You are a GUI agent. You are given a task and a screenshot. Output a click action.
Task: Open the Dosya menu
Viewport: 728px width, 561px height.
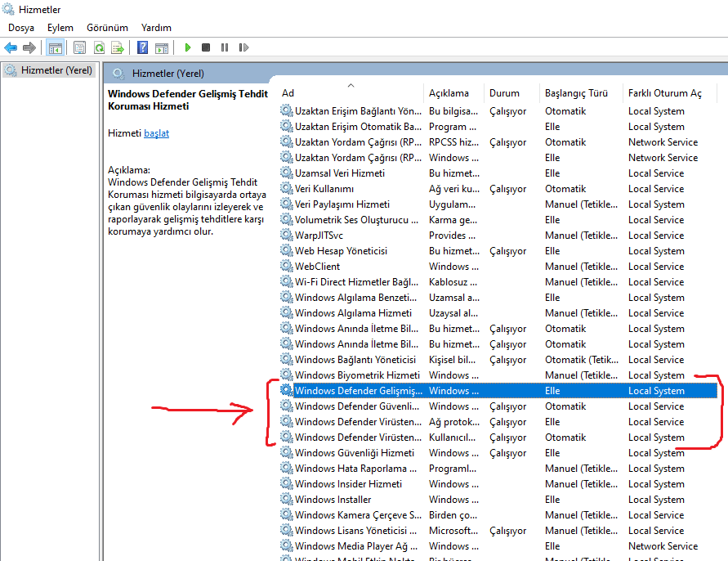coord(21,28)
